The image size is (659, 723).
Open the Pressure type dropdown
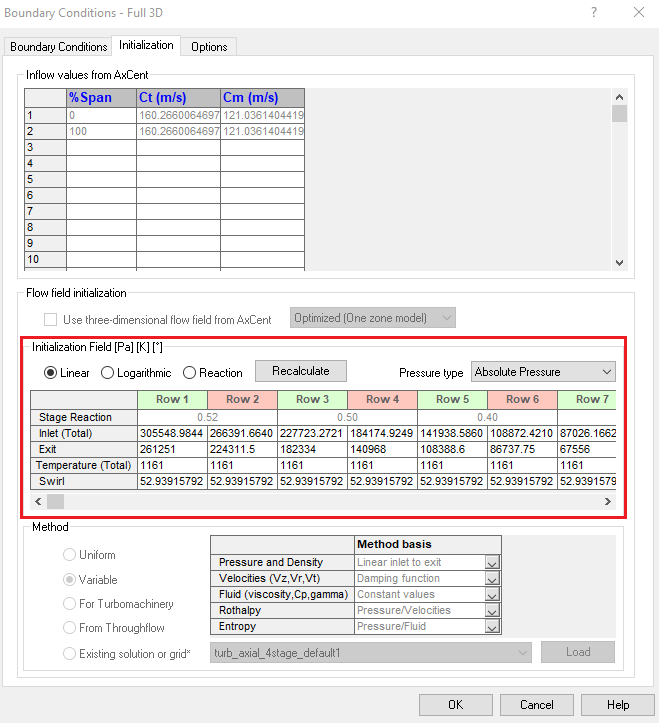click(543, 372)
